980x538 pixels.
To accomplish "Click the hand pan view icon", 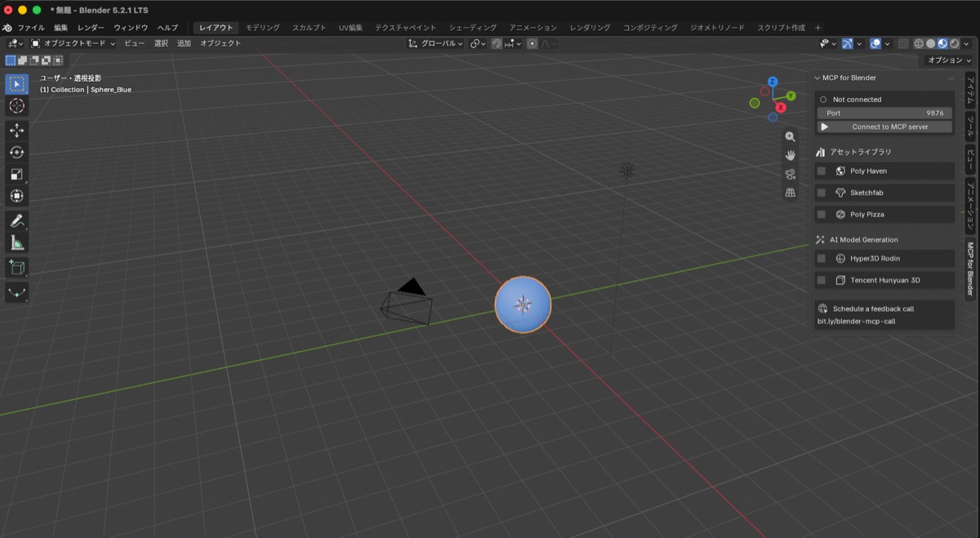I will 790,155.
